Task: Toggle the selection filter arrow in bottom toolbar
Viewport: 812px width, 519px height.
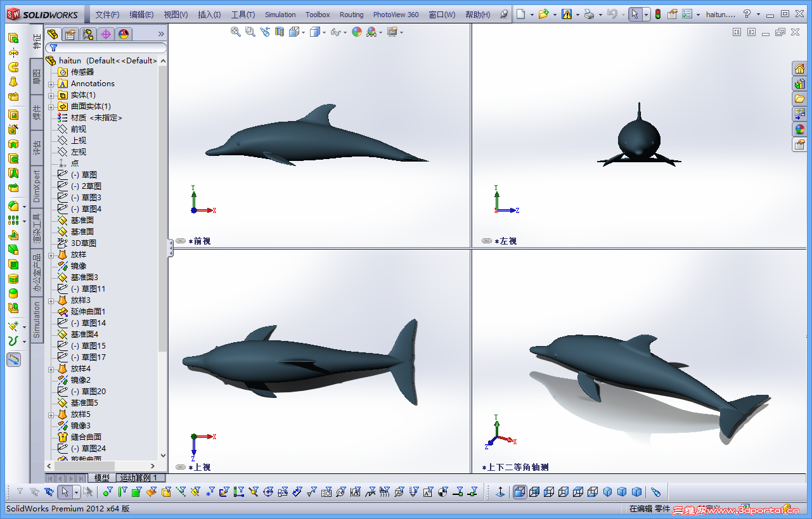Action: (x=64, y=492)
